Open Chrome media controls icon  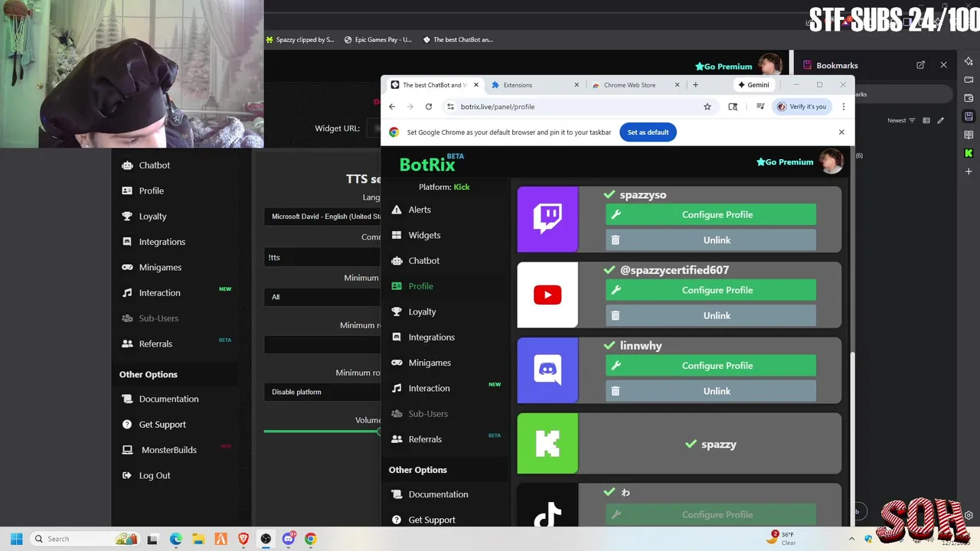coord(760,106)
